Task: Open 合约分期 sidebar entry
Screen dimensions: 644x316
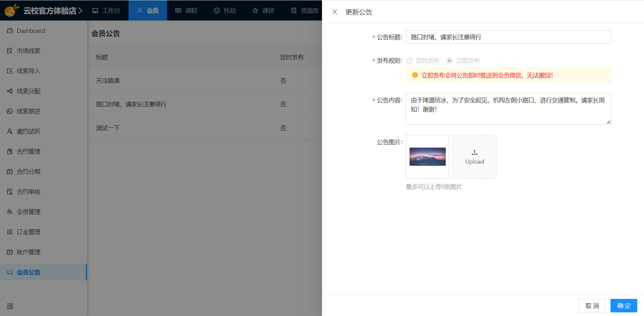Action: pyautogui.click(x=43, y=172)
